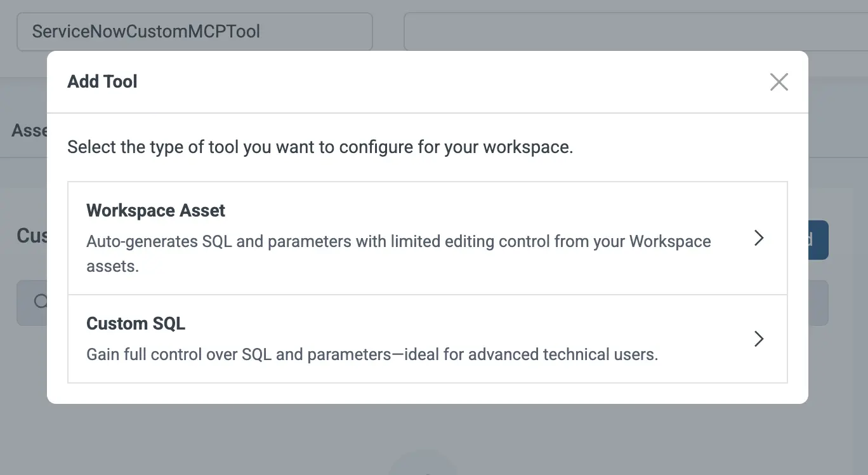The image size is (868, 475).
Task: Click the dimmed circular icon below the dialog
Action: tap(423, 464)
